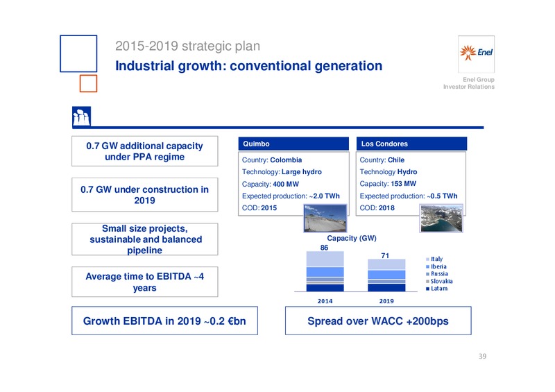
Task: Click the '2014' axis label
Action: 325,301
